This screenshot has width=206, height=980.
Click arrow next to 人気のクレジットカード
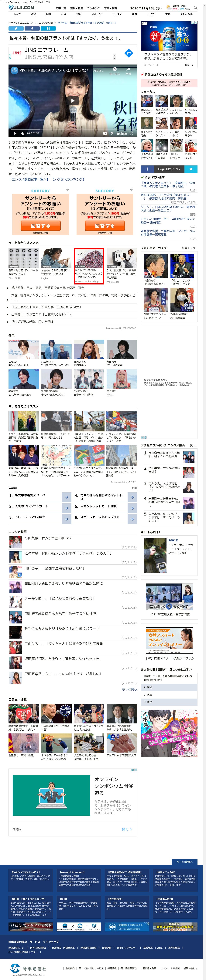coord(66,508)
